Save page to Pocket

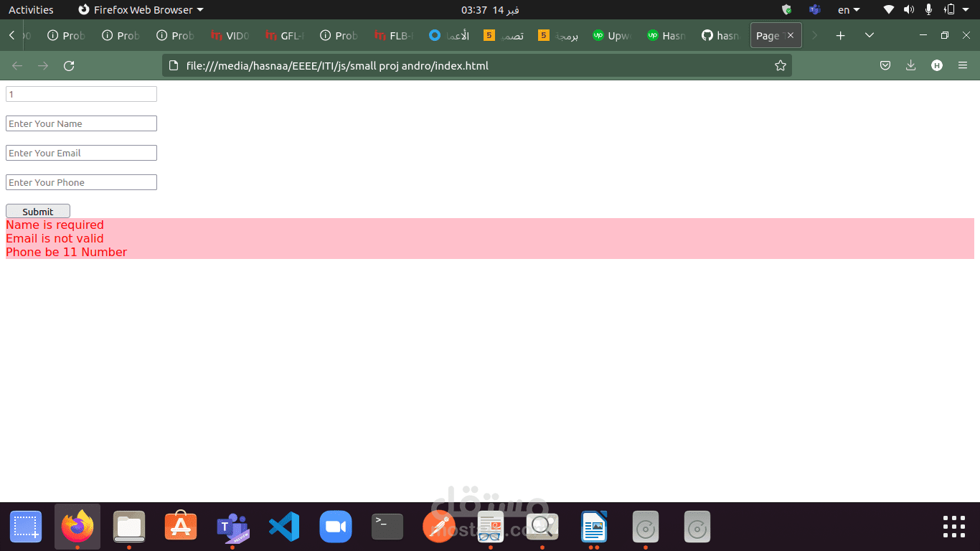(x=885, y=66)
